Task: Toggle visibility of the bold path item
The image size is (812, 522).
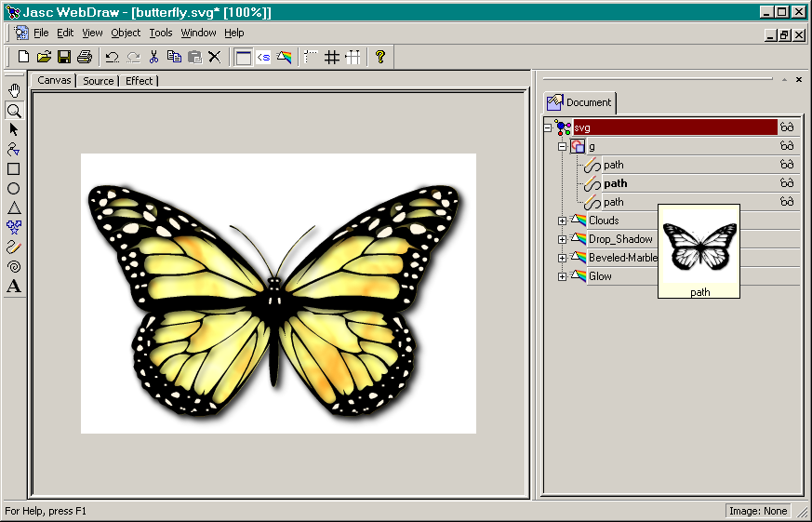Action: click(787, 183)
